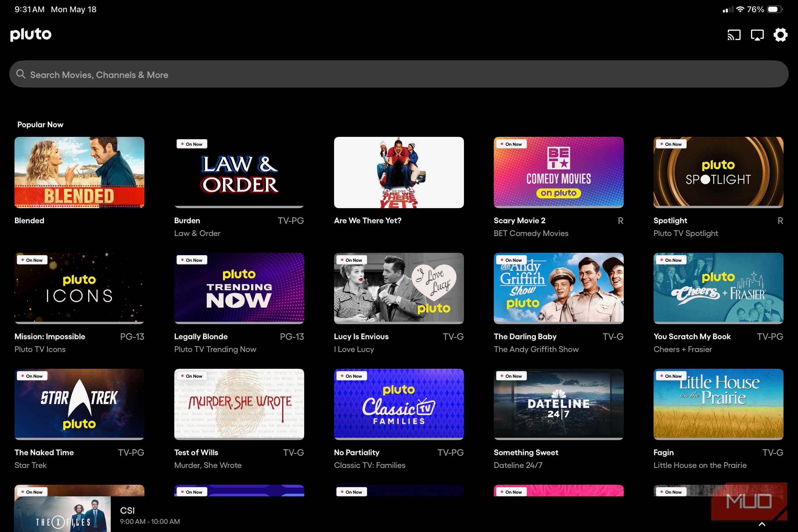This screenshot has height=532, width=798.
Task: Click the Pluto logo
Action: [x=30, y=34]
